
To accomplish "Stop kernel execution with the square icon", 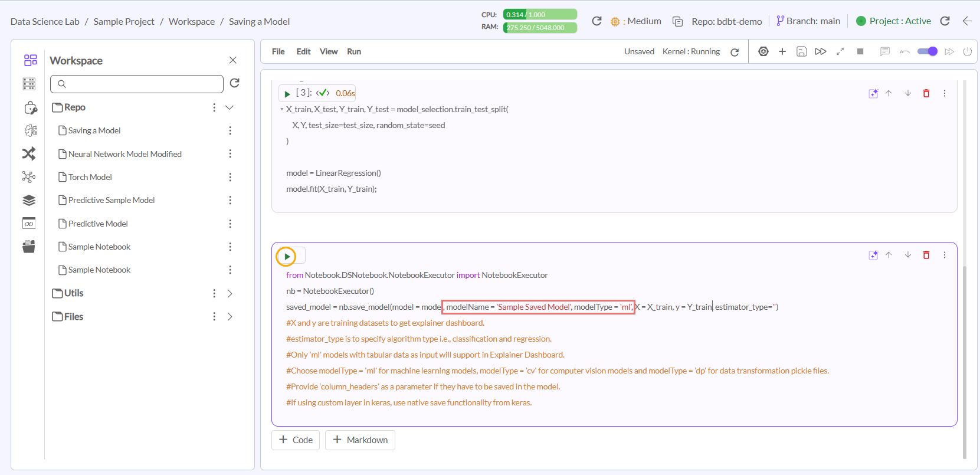I will [x=860, y=52].
